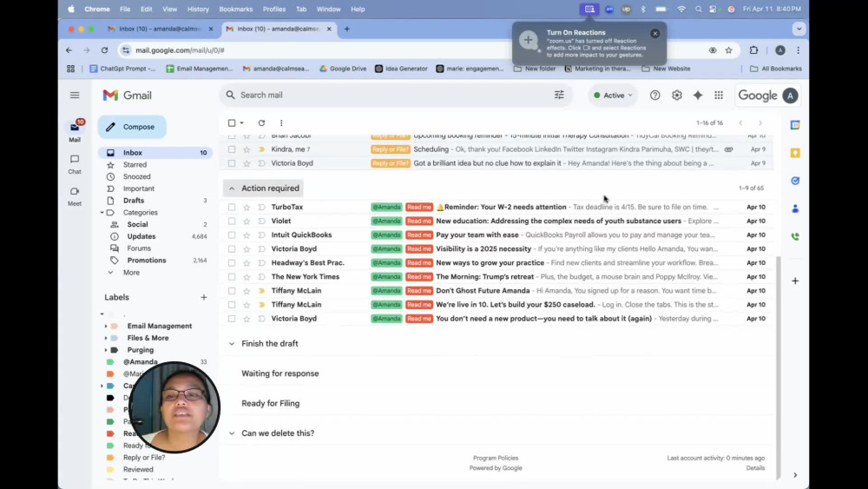The height and width of the screenshot is (489, 868).
Task: Open the Gmail main menu hamburger
Action: [x=75, y=96]
